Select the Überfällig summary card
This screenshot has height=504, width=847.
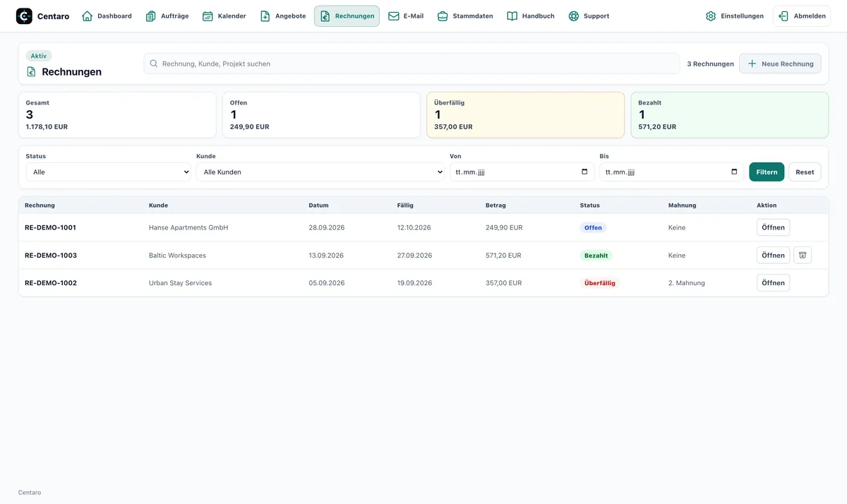[x=526, y=115]
